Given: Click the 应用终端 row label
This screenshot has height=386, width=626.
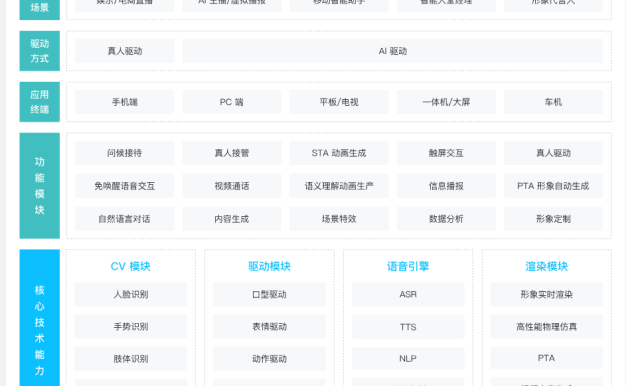Looking at the screenshot, I should [40, 102].
